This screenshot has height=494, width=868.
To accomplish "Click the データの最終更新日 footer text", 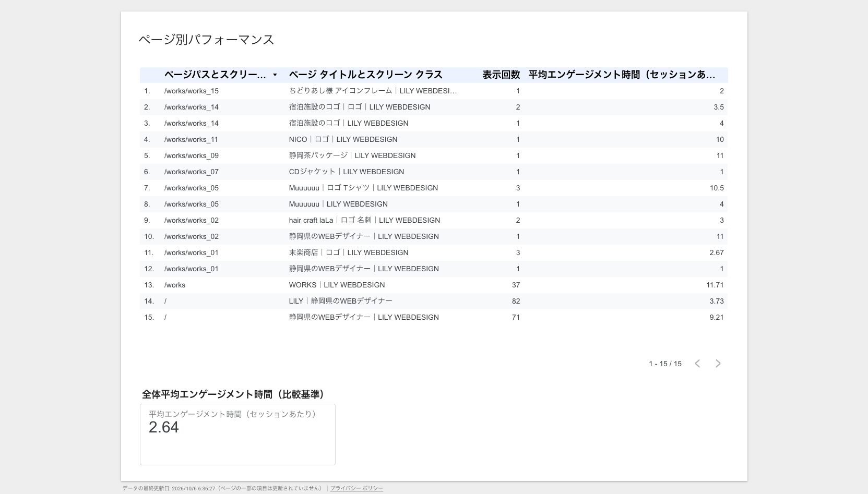I will click(223, 488).
